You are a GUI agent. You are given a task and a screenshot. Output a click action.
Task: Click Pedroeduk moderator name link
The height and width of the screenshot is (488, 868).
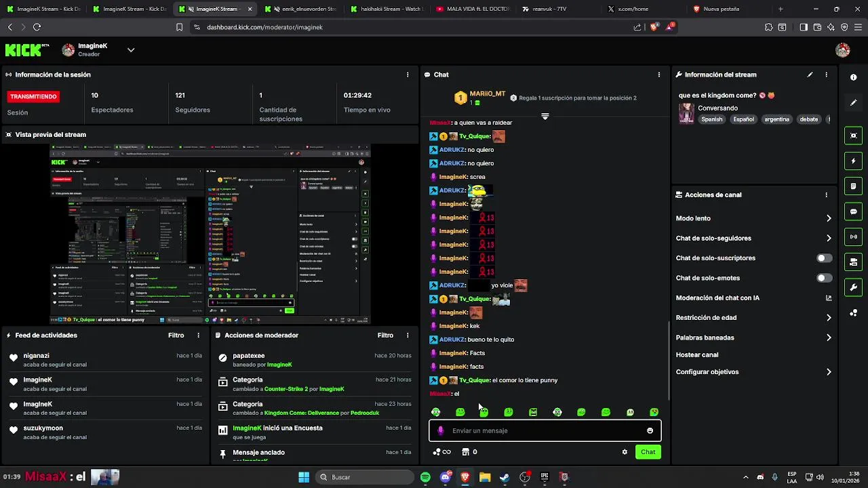pyautogui.click(x=365, y=413)
